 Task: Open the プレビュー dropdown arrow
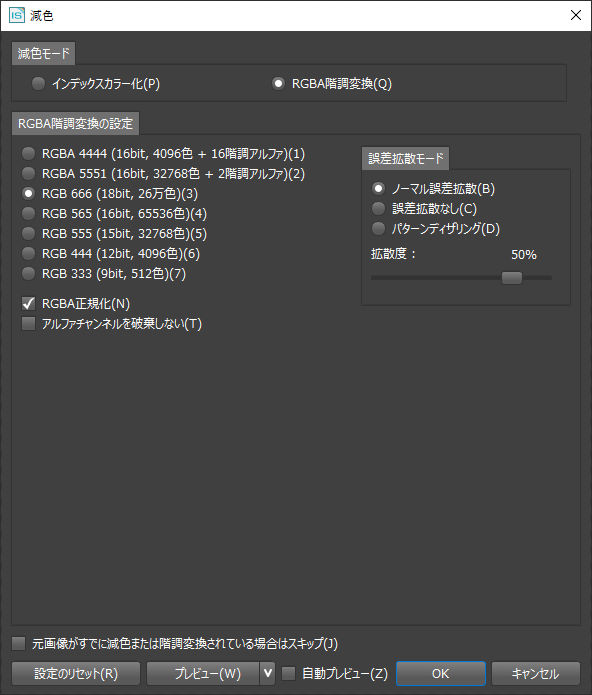[x=268, y=674]
